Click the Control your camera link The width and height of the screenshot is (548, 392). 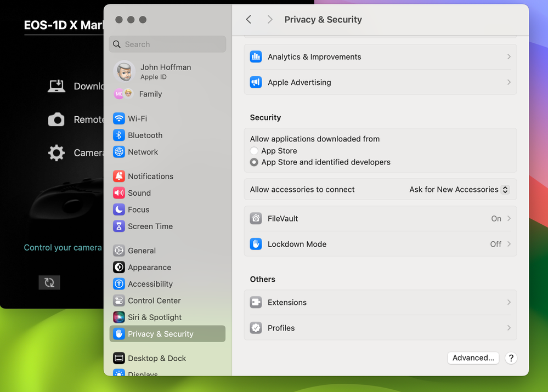tap(62, 247)
